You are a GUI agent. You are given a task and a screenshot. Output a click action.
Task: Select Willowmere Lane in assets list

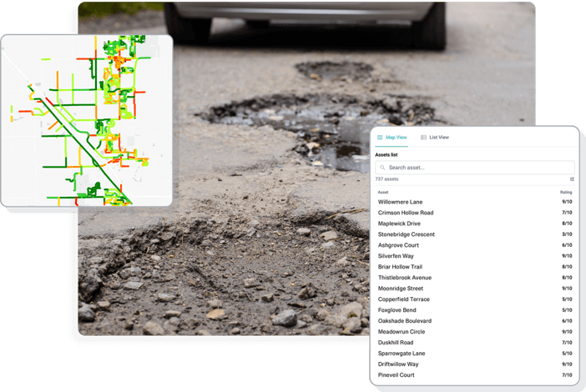pos(401,202)
